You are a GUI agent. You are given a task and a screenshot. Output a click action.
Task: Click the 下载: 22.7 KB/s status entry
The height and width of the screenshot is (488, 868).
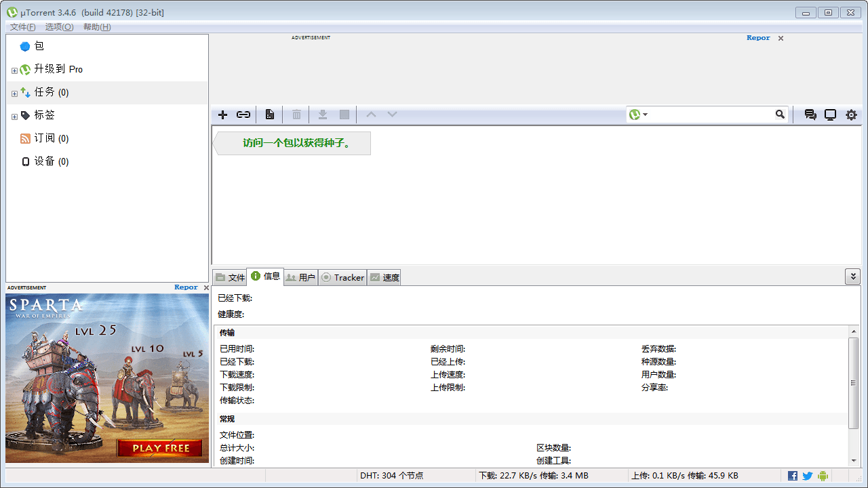pos(533,476)
